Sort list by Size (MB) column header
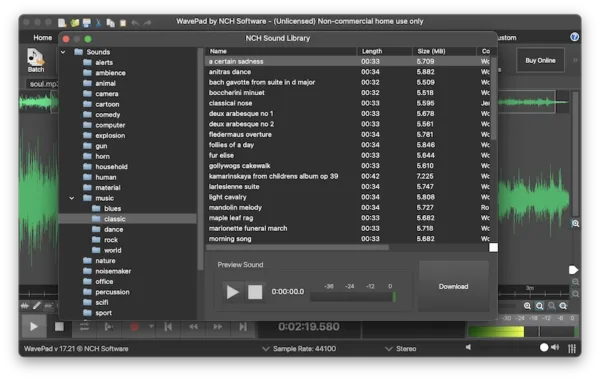The height and width of the screenshot is (380, 600). 445,51
